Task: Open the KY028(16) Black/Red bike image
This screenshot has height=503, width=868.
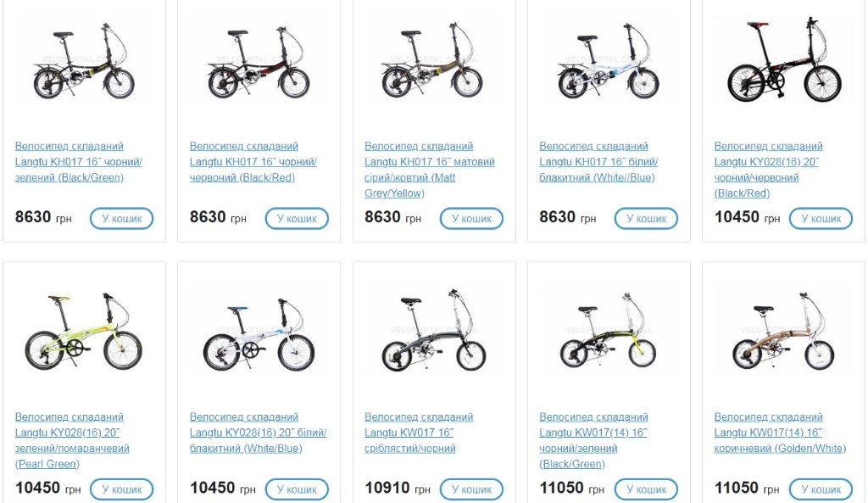Action: (x=782, y=61)
